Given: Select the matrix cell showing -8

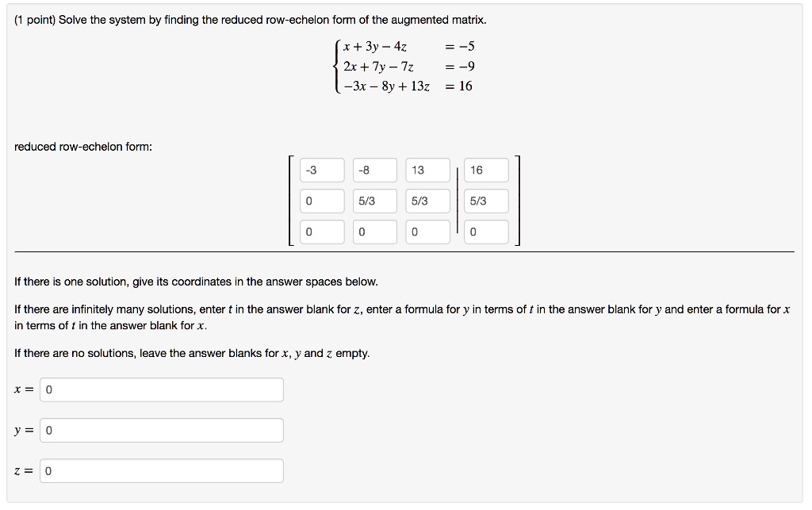Looking at the screenshot, I should click(x=374, y=170).
